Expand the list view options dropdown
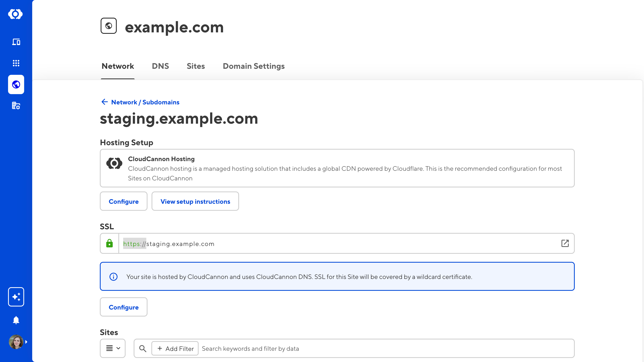Viewport: 644px width, 362px height. [x=113, y=348]
